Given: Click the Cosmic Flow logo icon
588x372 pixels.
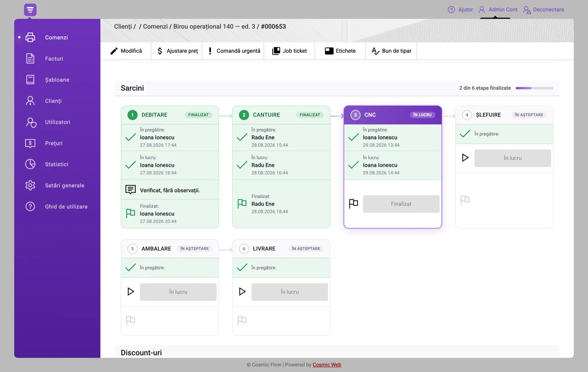Looking at the screenshot, I should click(x=30, y=10).
